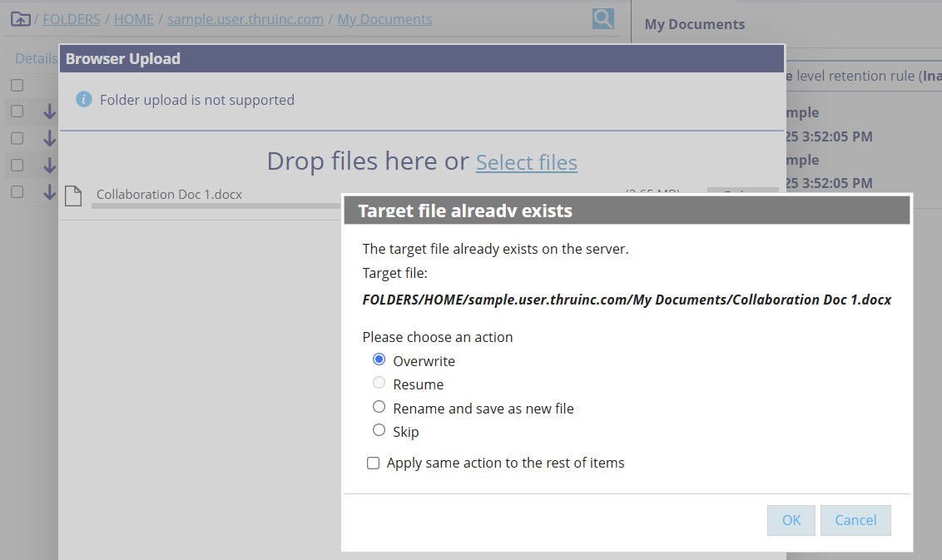Enable Apply same action to the rest
The height and width of the screenshot is (560, 942).
[374, 463]
